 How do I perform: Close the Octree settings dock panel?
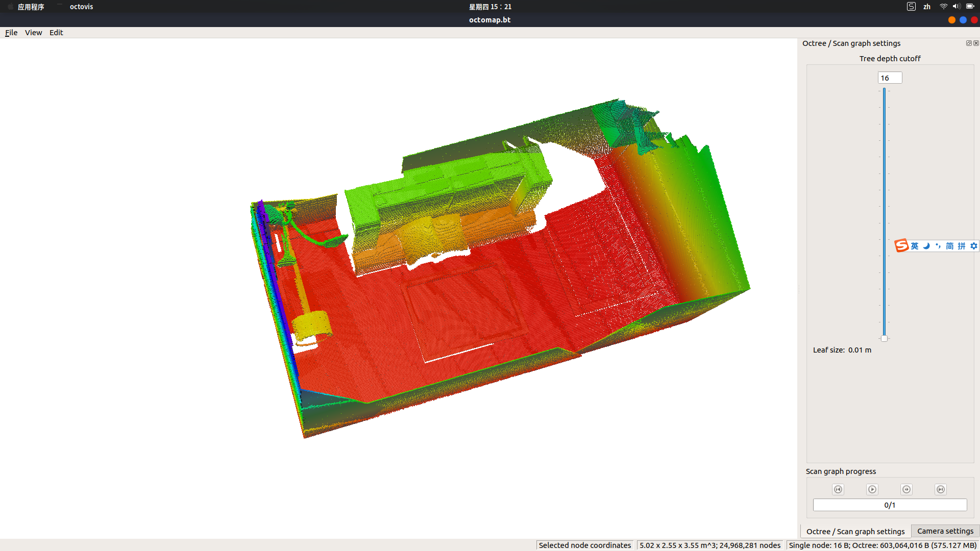pyautogui.click(x=976, y=43)
